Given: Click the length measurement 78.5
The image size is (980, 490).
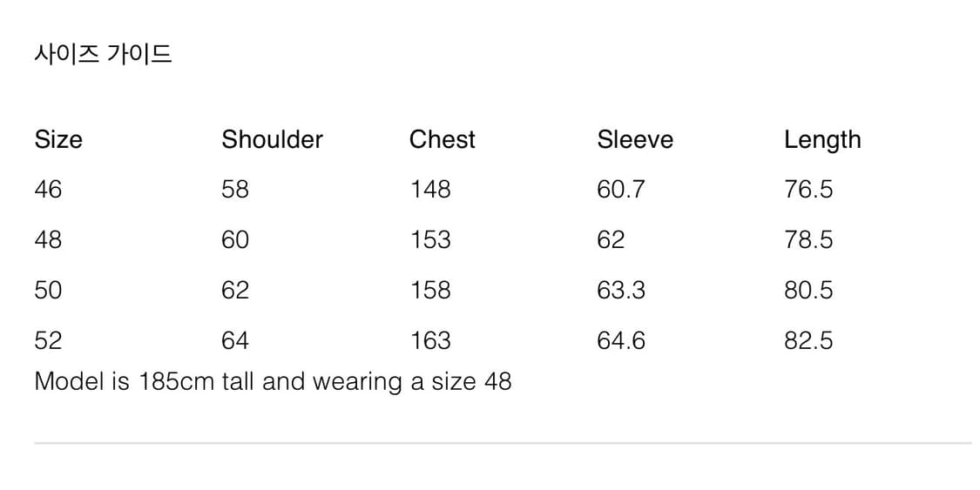Looking at the screenshot, I should pos(808,239).
